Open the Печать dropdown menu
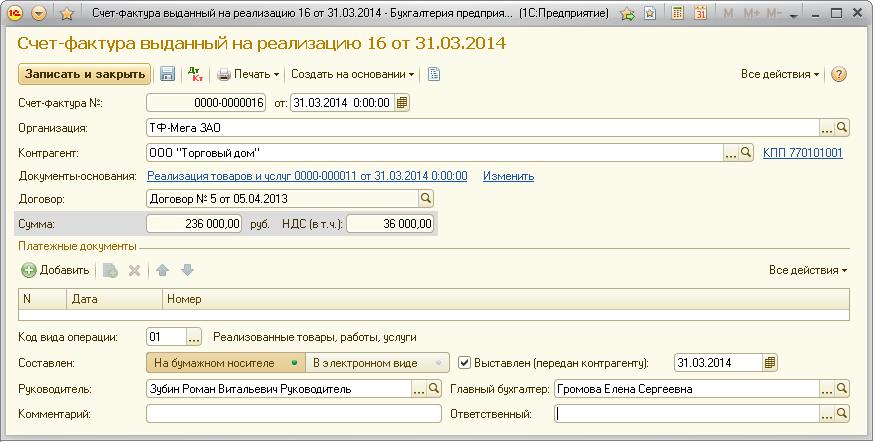Image resolution: width=873 pixels, height=442 pixels. coord(248,74)
